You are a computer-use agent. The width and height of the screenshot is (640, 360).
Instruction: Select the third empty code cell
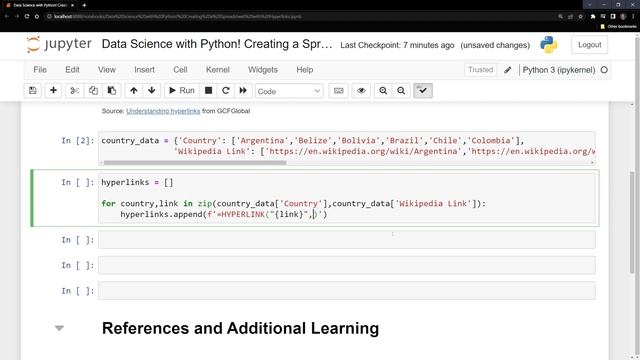[347, 291]
